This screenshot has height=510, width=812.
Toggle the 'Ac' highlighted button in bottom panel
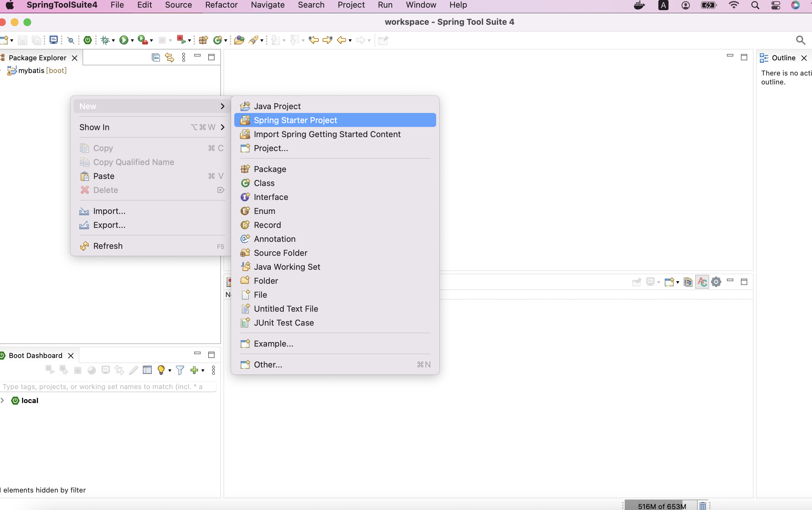pyautogui.click(x=702, y=282)
